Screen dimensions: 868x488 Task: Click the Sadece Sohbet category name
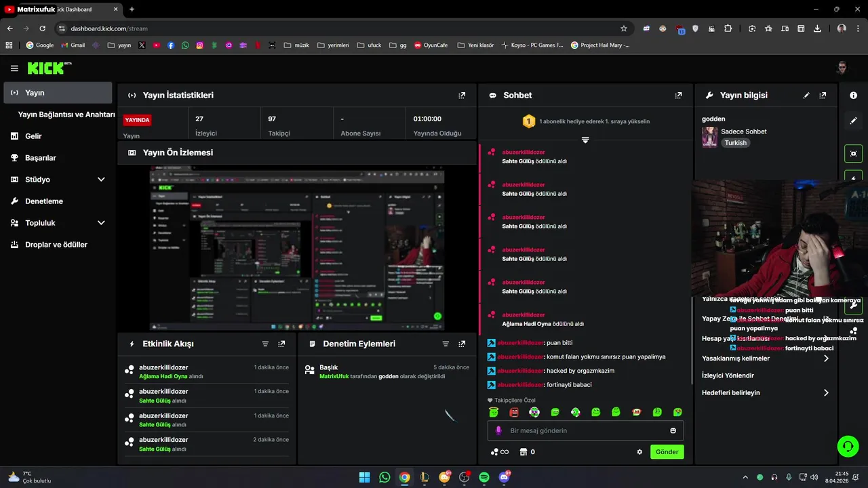[x=744, y=131]
